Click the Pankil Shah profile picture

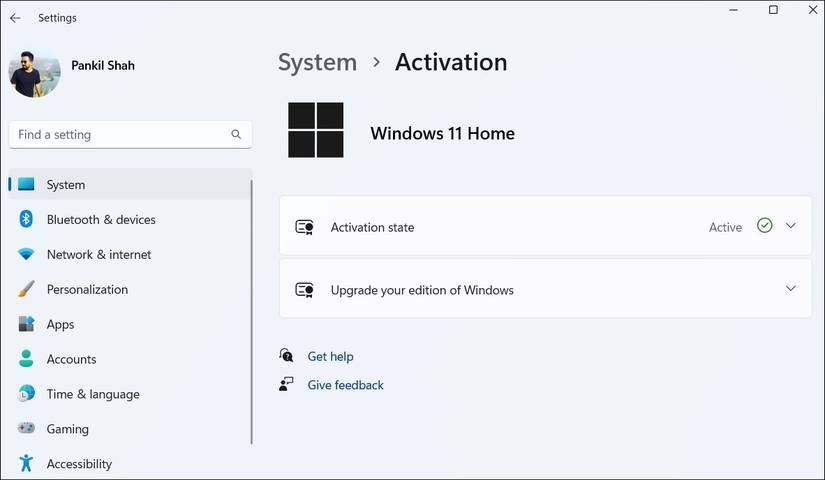point(35,71)
